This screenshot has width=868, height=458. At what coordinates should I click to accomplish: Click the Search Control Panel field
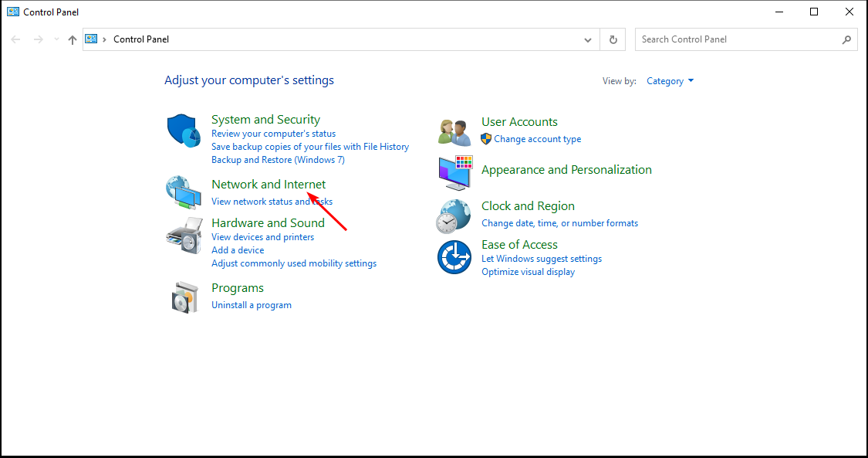coord(737,39)
